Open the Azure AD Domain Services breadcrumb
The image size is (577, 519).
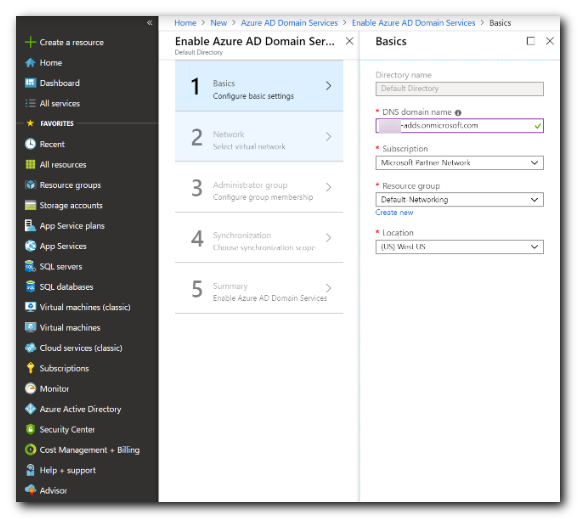tap(289, 23)
